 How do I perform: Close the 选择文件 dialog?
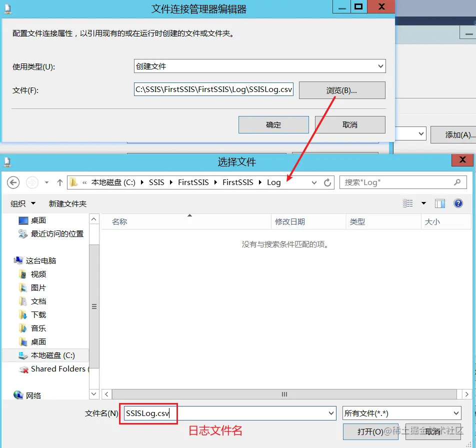(x=462, y=160)
